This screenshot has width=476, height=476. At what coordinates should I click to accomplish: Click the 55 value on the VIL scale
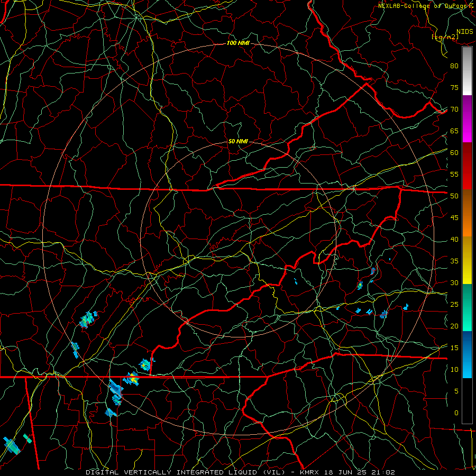click(x=454, y=175)
